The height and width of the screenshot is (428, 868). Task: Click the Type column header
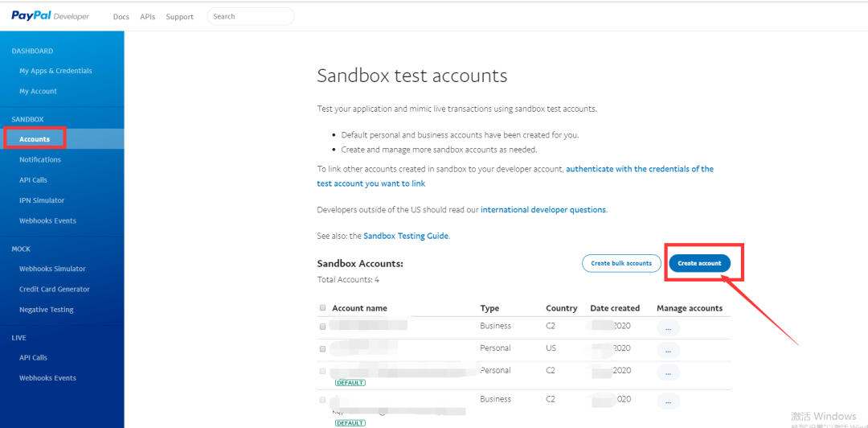pyautogui.click(x=489, y=308)
